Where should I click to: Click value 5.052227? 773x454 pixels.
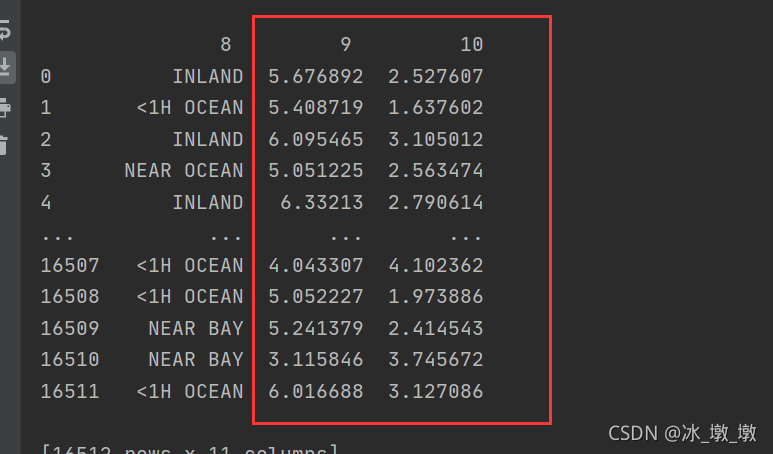click(316, 297)
